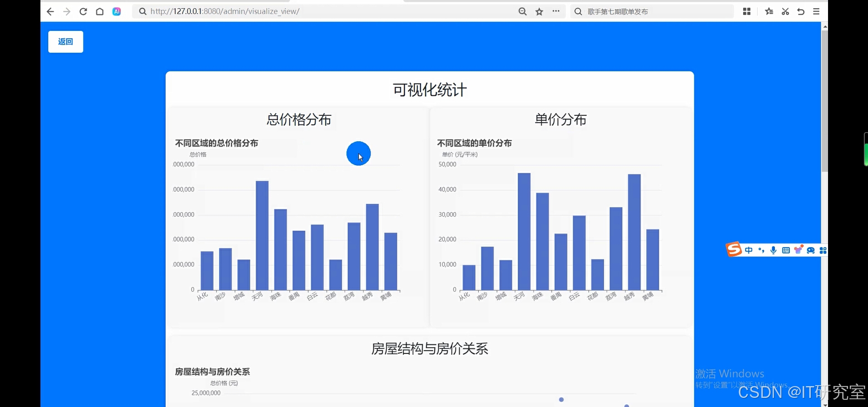
Task: Click the 不同区域的总价格分布 chart title
Action: [x=217, y=143]
